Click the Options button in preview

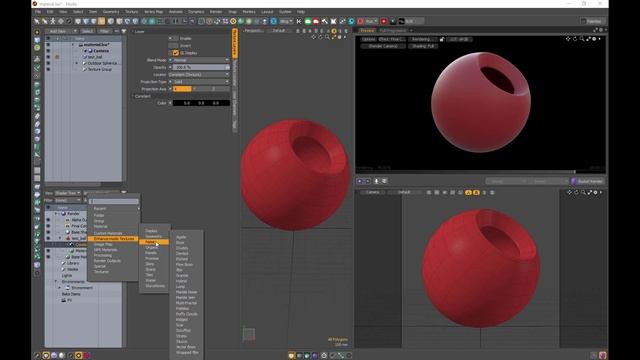[368, 39]
